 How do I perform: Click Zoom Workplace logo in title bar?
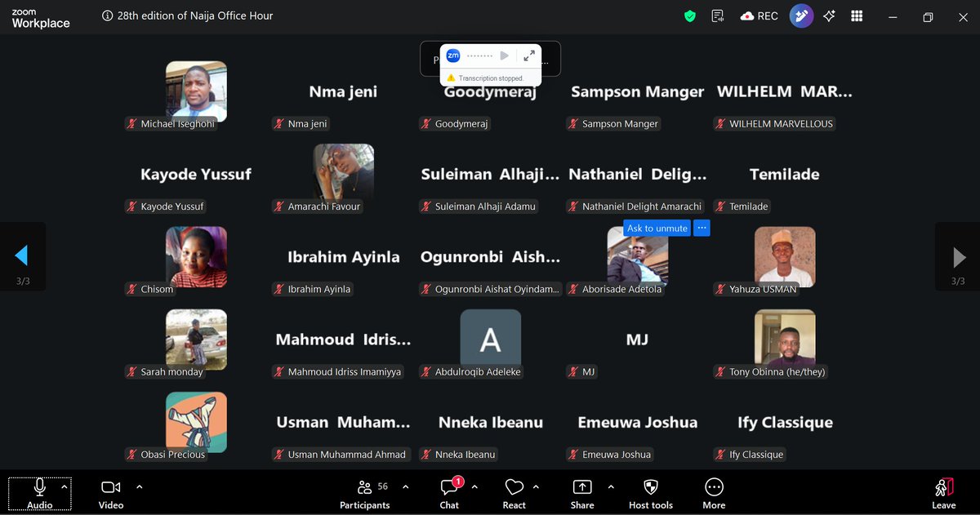click(x=41, y=17)
